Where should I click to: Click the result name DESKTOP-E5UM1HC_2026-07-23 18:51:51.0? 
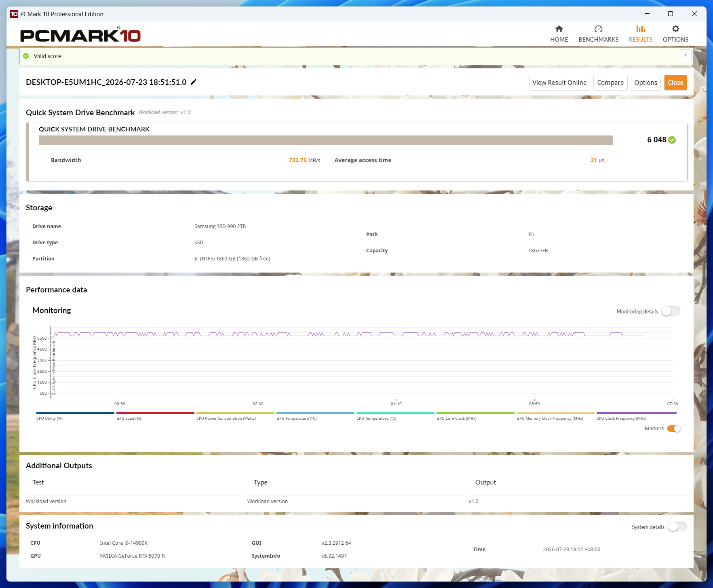(106, 82)
